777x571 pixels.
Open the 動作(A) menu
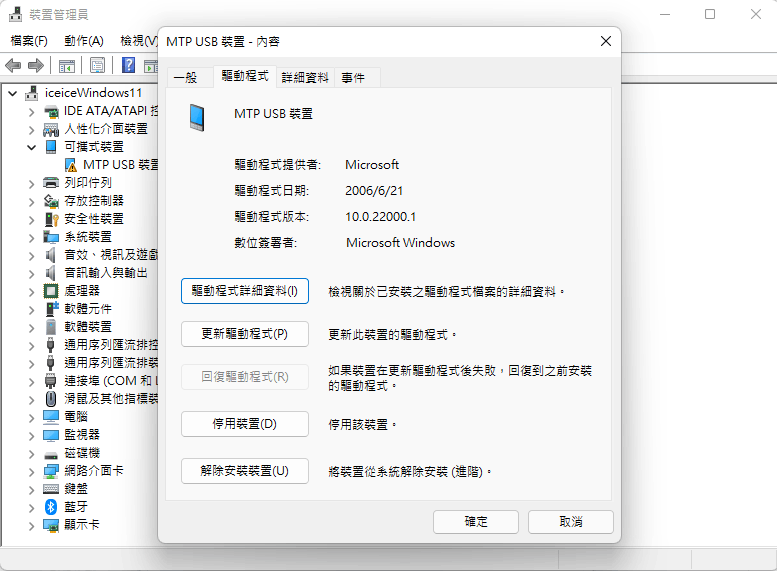coord(84,41)
